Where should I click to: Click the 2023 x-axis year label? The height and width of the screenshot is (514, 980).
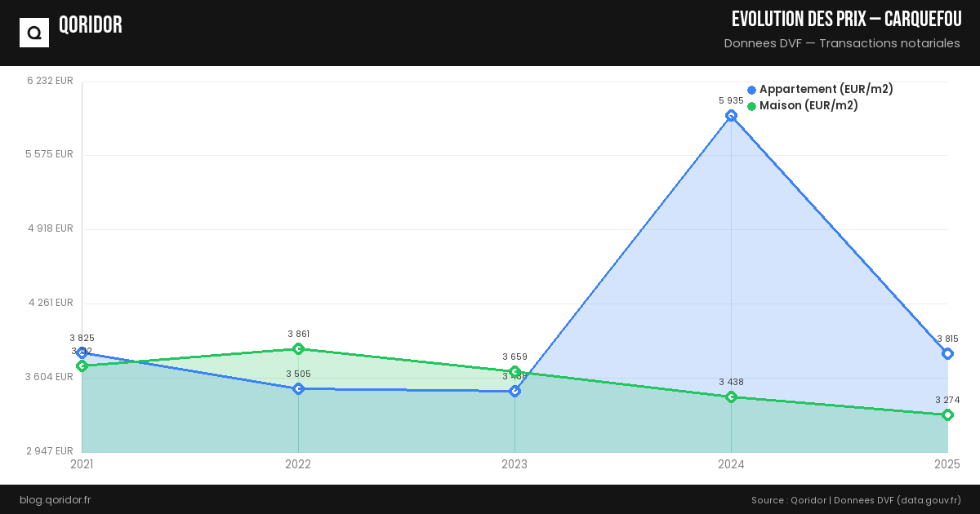(x=514, y=464)
